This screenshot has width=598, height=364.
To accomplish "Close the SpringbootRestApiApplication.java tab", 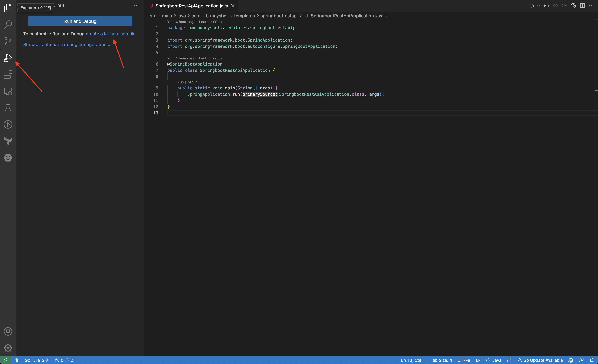I will pyautogui.click(x=233, y=6).
